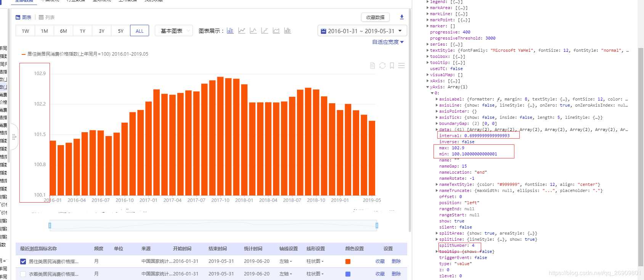644x280 pixels.
Task: Choose the line chart with points icon
Action: tap(241, 30)
